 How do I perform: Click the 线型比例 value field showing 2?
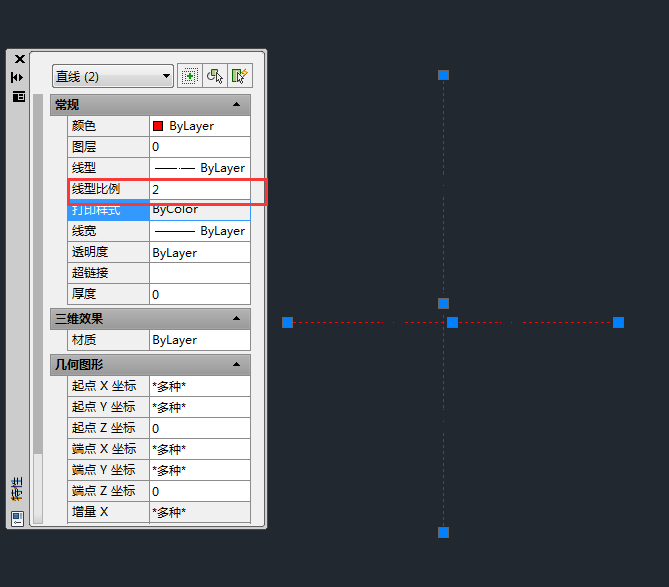pyautogui.click(x=199, y=189)
